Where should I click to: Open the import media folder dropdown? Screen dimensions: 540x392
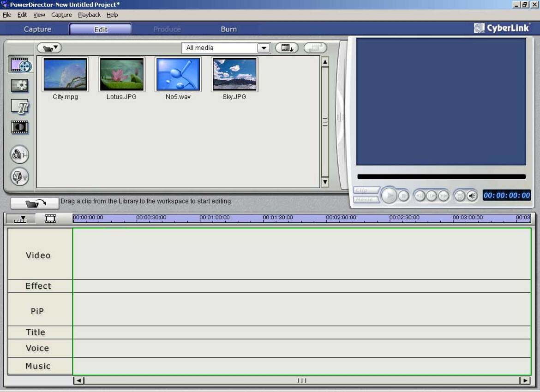(49, 48)
